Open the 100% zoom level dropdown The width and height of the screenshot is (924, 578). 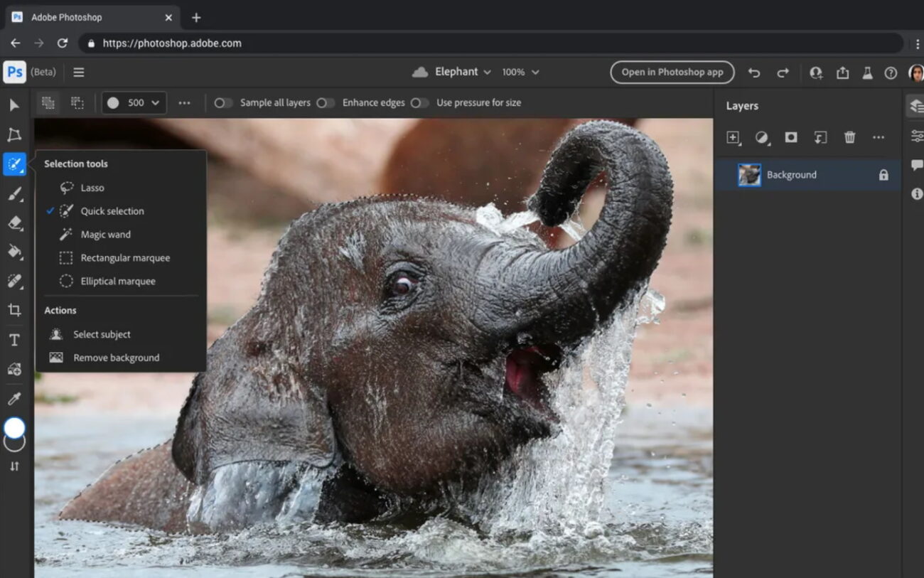click(520, 72)
